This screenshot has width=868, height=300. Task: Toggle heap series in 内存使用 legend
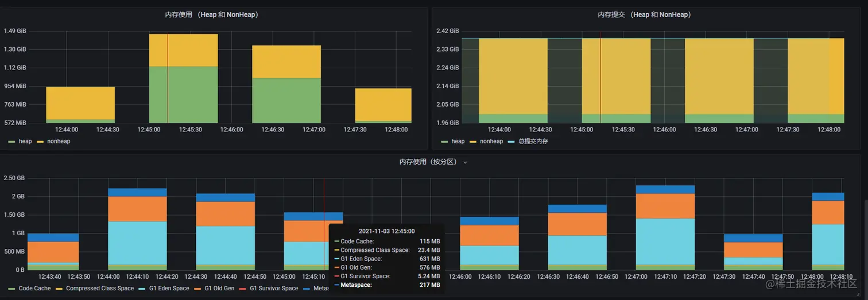click(25, 141)
